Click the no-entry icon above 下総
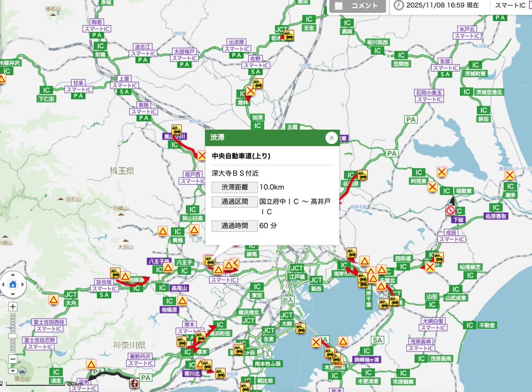The height and width of the screenshot is (392, 532). (451, 210)
